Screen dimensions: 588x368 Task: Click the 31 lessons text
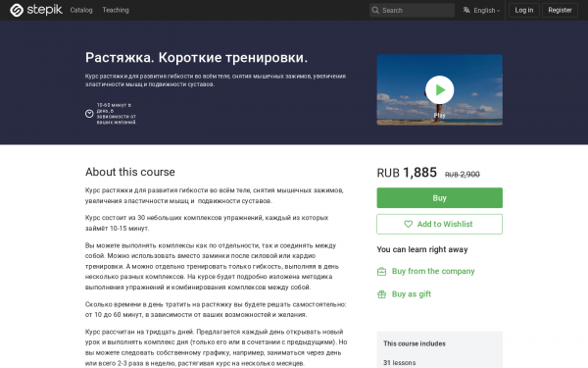pyautogui.click(x=400, y=363)
